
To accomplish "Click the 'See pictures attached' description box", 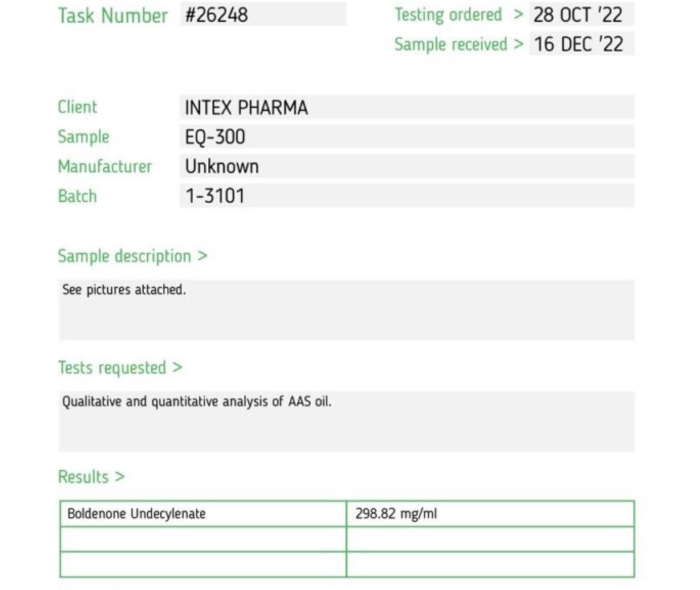I will [346, 310].
